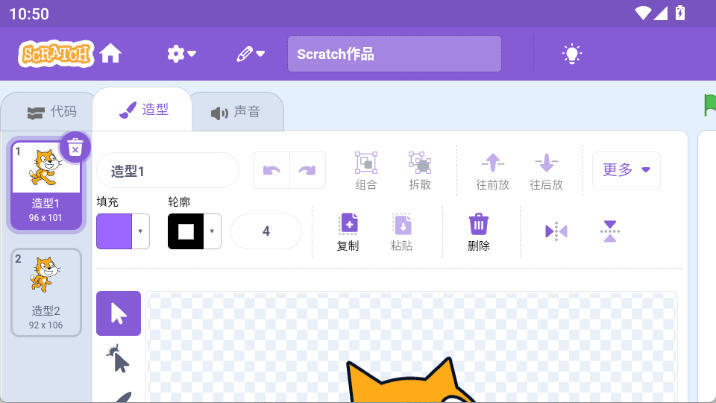Click the Scratch home icon
This screenshot has width=716, height=403.
[x=110, y=54]
